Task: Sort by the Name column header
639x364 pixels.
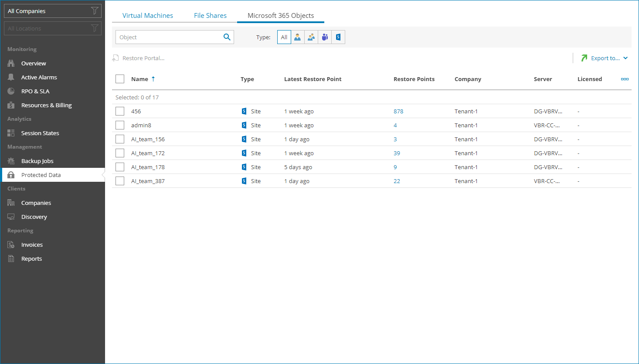Action: tap(139, 79)
